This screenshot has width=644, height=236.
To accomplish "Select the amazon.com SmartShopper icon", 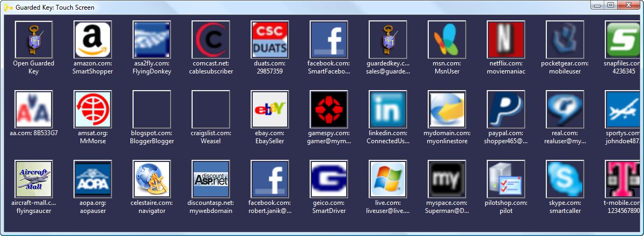I will [x=93, y=40].
